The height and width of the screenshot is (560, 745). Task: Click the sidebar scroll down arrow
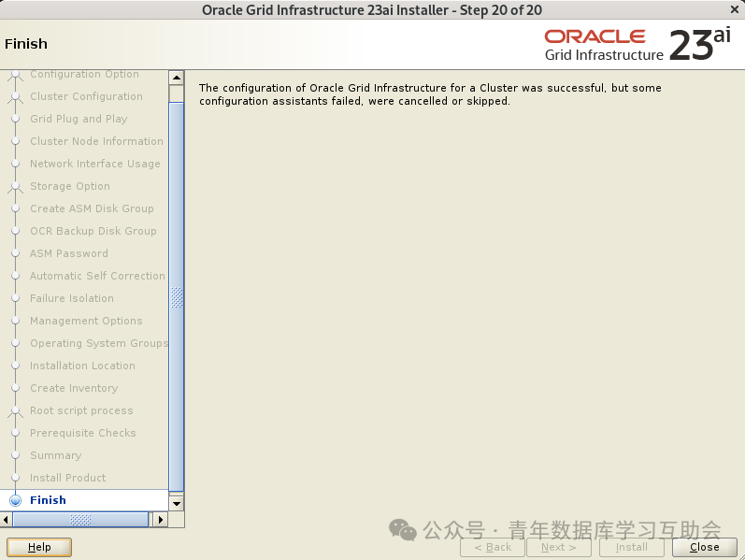(177, 503)
